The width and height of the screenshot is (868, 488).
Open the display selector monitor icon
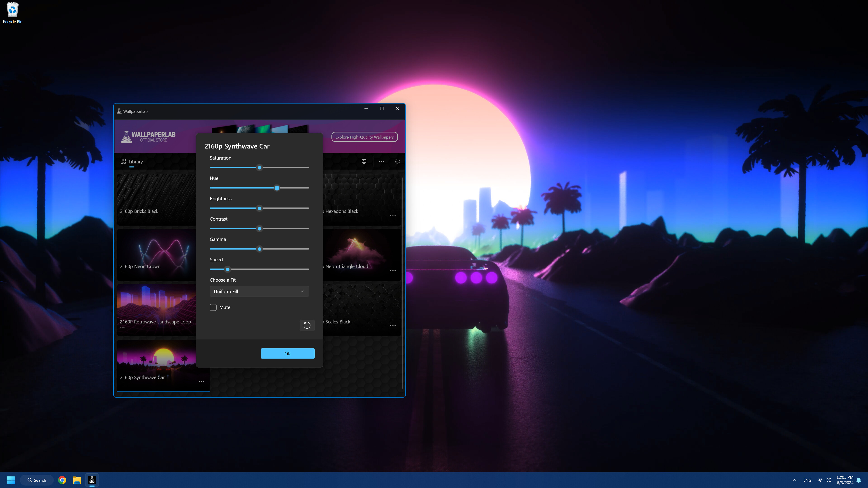pyautogui.click(x=364, y=161)
